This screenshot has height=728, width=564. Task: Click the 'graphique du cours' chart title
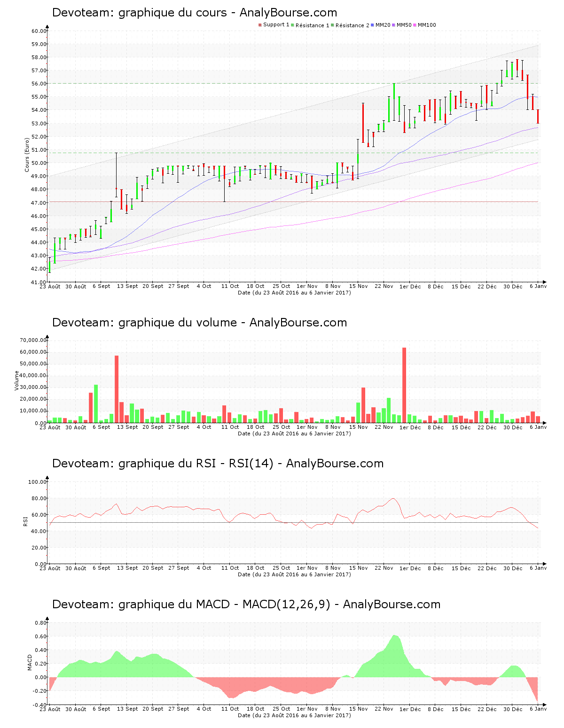[x=195, y=13]
